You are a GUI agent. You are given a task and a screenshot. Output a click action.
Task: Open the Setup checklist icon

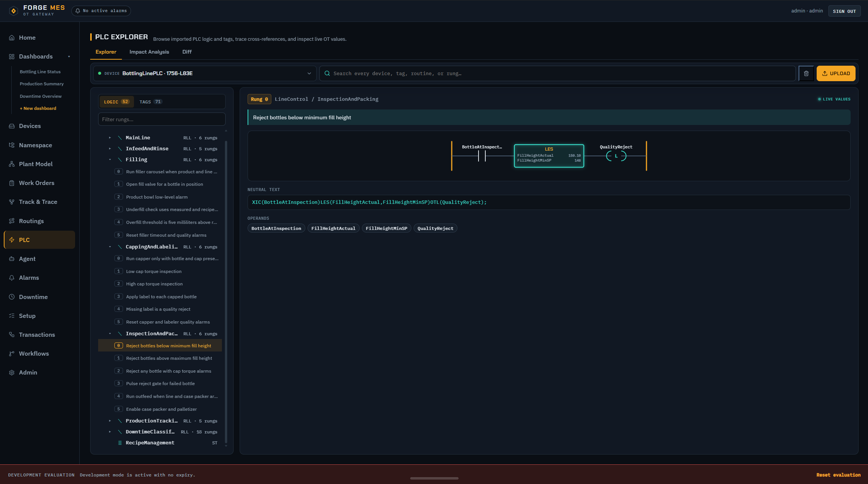[12, 316]
